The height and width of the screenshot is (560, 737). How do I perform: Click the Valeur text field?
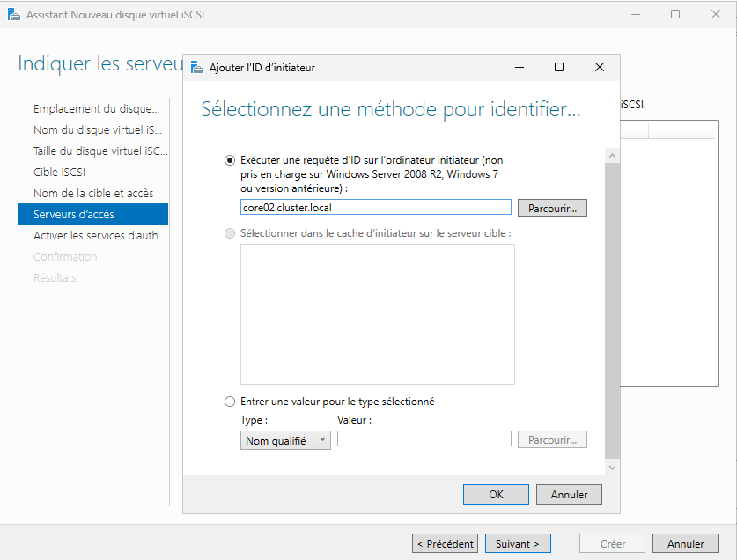[424, 439]
